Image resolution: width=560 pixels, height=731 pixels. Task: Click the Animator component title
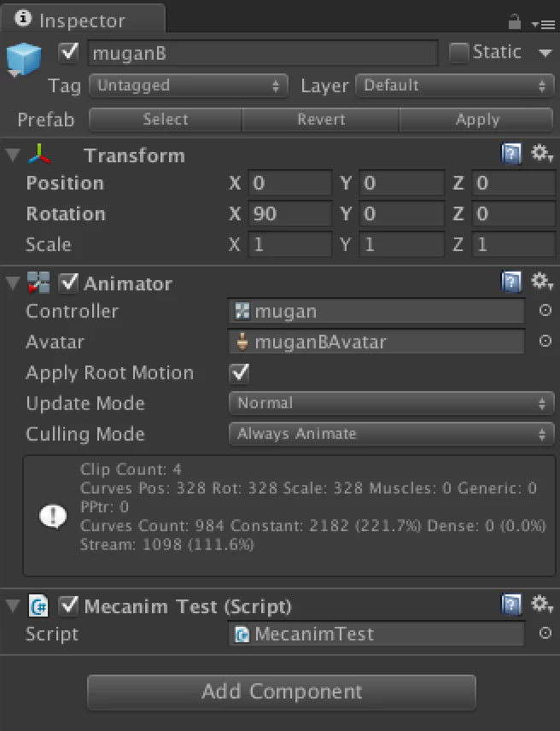128,284
